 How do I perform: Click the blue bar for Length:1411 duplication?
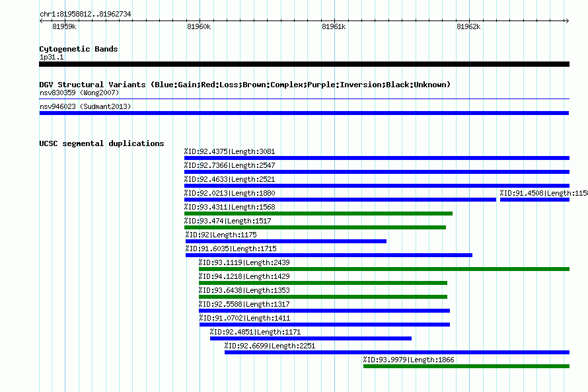click(325, 325)
